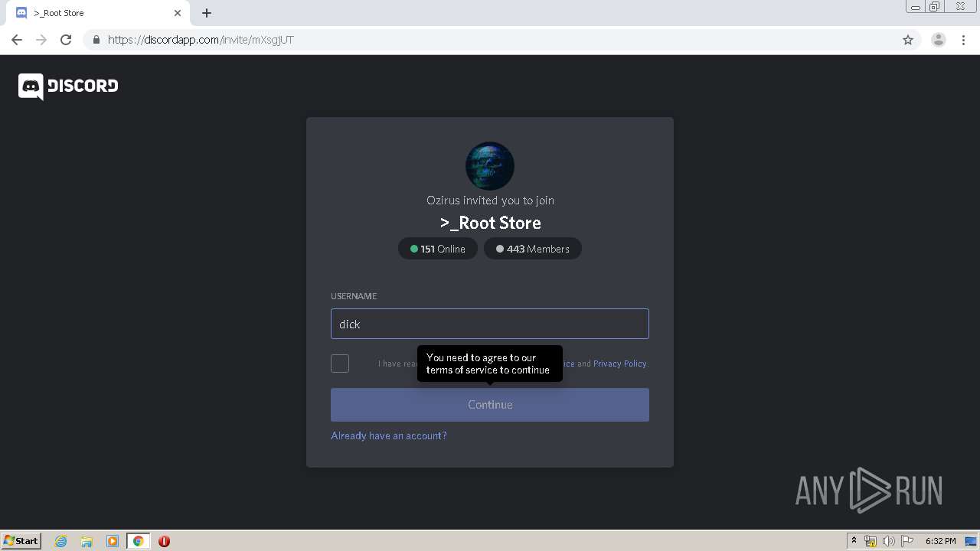Open the volume tray icon
Screen dimensions: 980x551
coord(888,541)
